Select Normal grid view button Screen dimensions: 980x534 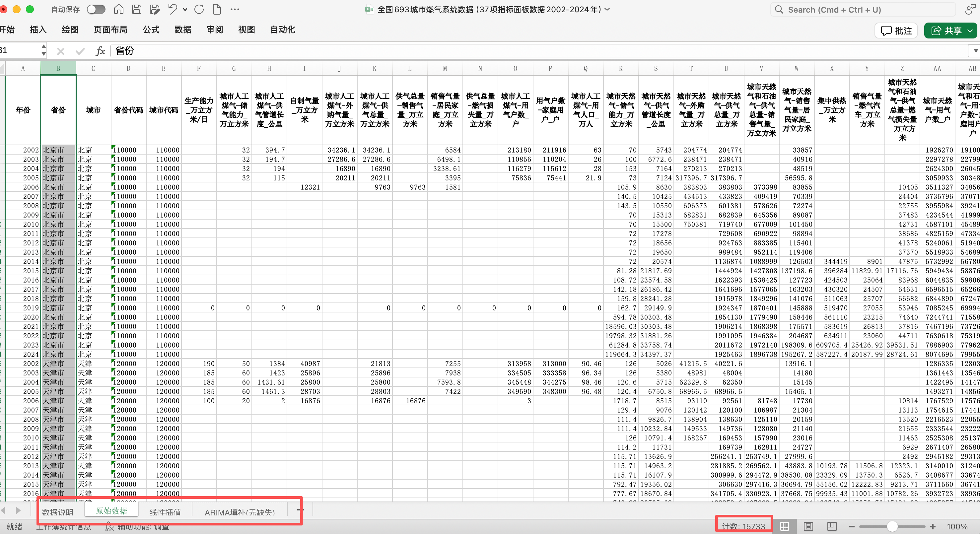(785, 526)
